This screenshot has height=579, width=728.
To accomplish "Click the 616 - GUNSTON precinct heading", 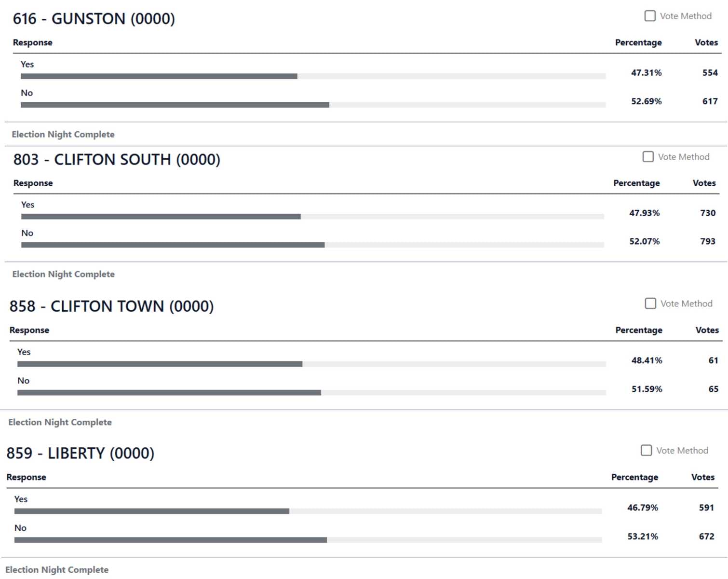I will pos(94,19).
